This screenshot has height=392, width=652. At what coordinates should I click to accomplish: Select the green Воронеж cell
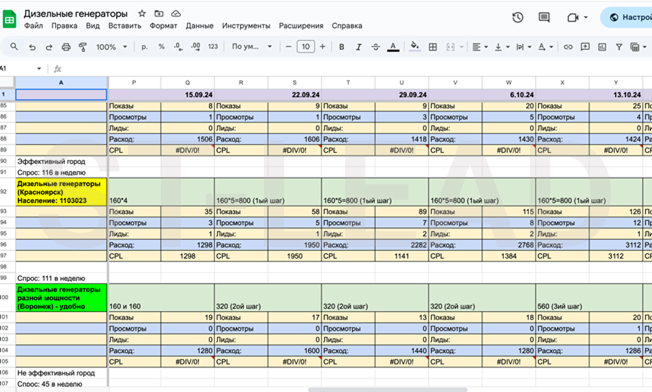61,298
